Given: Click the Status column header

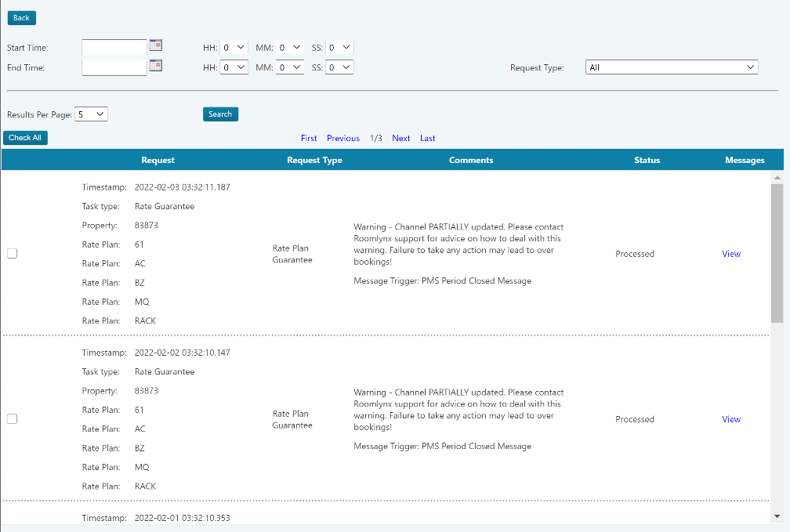Looking at the screenshot, I should (647, 160).
